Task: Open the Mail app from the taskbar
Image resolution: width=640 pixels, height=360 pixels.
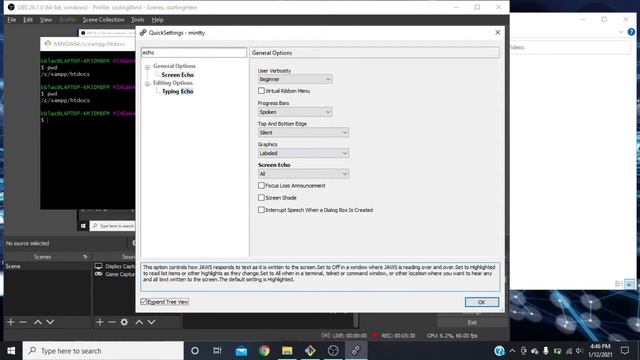Action: tap(241, 351)
